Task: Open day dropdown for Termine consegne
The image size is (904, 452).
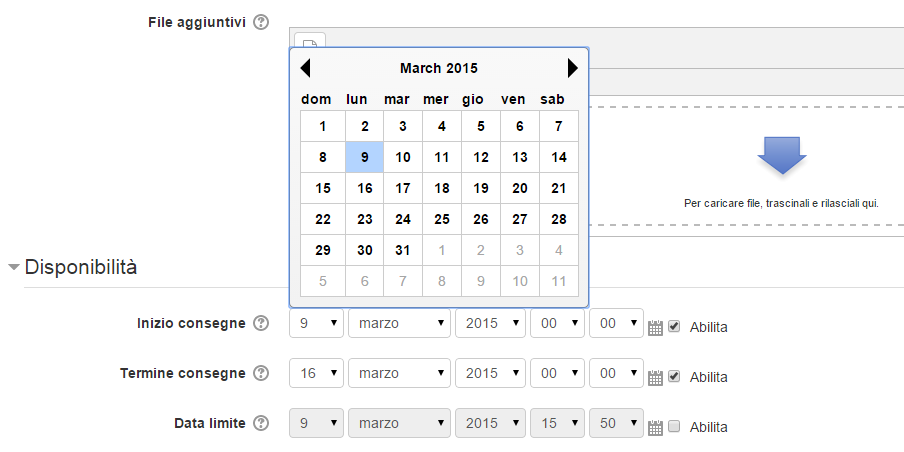Action: (x=317, y=374)
